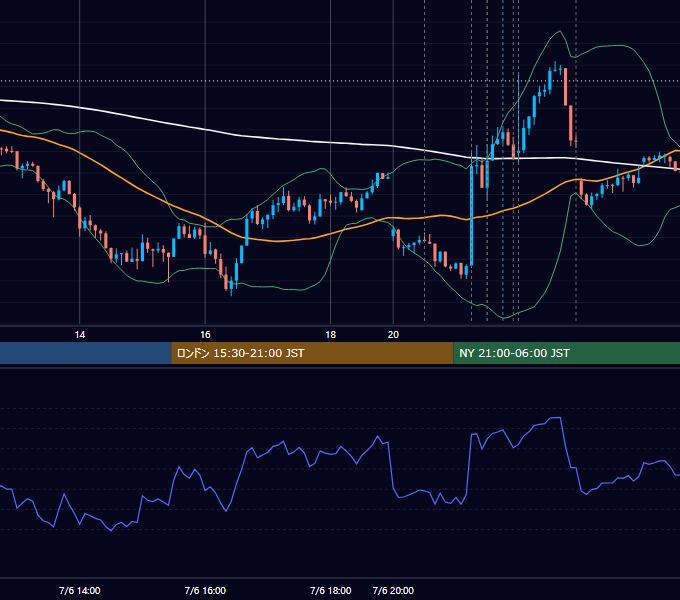This screenshot has height=600, width=680.
Task: Click the 14 time axis label
Action: (x=80, y=335)
